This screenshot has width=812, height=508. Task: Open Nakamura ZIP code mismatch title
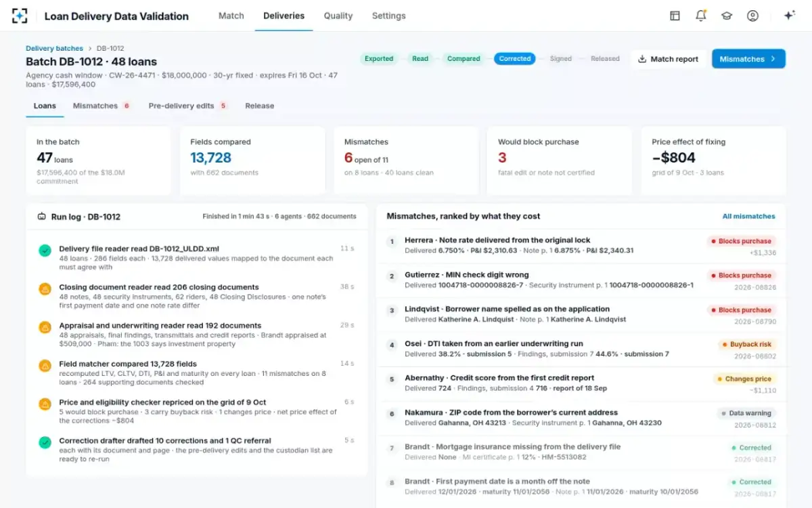coord(512,412)
